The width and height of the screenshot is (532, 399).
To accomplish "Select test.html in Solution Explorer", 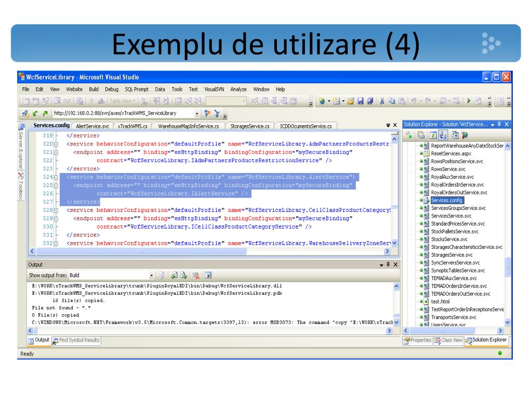I will coord(440,302).
